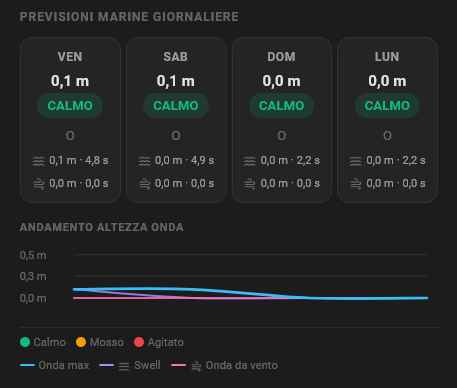The image size is (457, 388).
Task: Open the LUN daily forecast card heading
Action: [x=387, y=57]
